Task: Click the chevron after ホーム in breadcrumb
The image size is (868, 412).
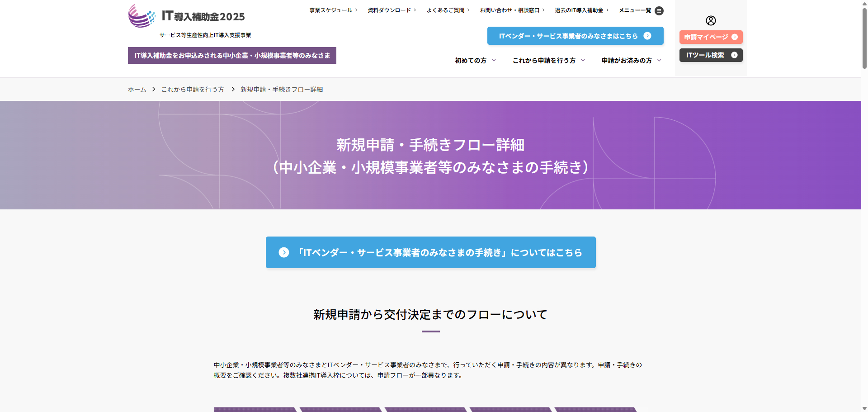Action: (x=154, y=90)
